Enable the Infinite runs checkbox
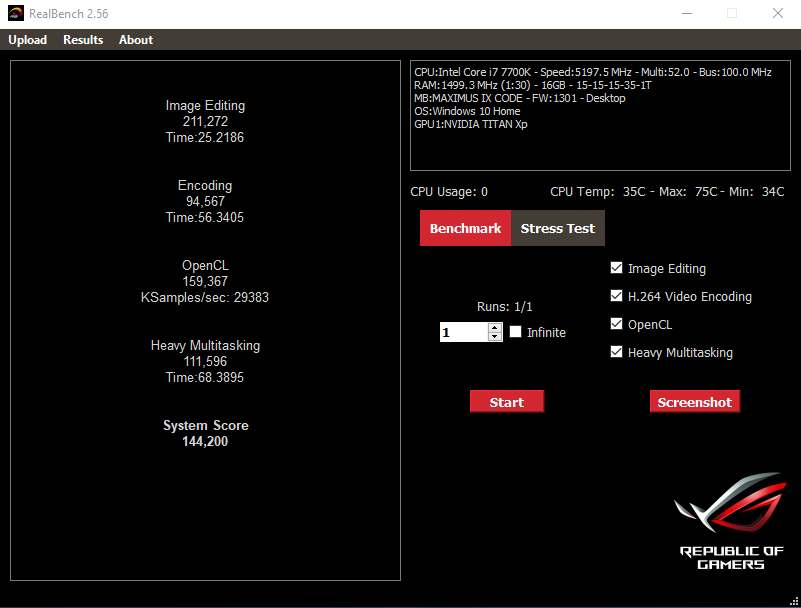Image resolution: width=801 pixels, height=608 pixels. pyautogui.click(x=515, y=332)
